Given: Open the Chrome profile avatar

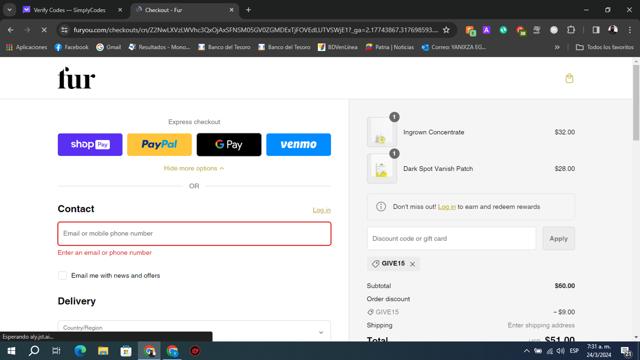Looking at the screenshot, I should pos(613,30).
